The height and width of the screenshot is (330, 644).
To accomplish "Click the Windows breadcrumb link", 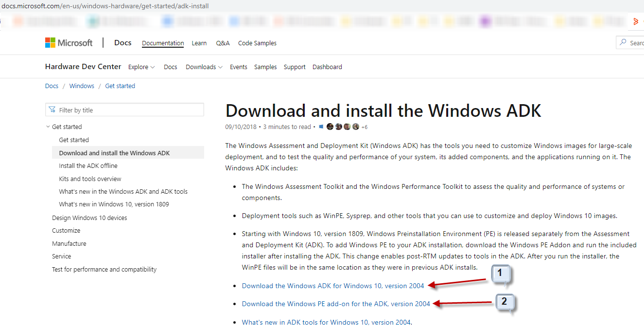I will pyautogui.click(x=82, y=86).
